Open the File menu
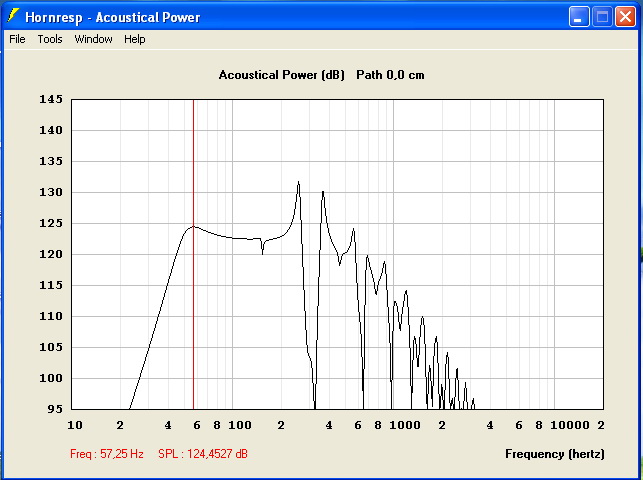This screenshot has height=480, width=643. tap(17, 39)
